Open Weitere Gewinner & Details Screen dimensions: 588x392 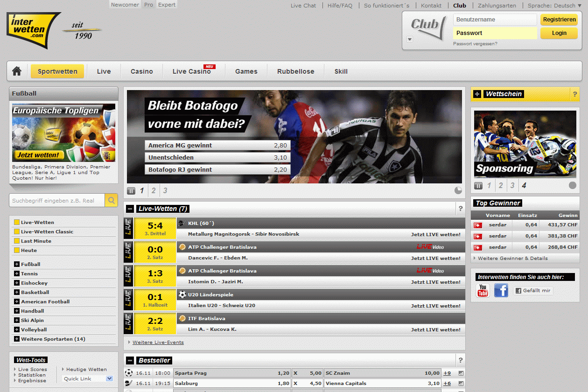tap(513, 258)
